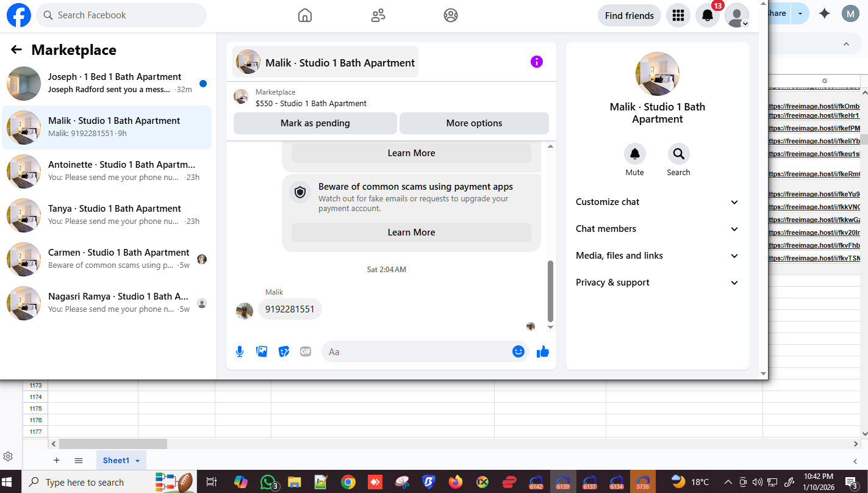
Task: Open Joseph 1 Bed 1 Bath Apartment chat
Action: pos(107,84)
